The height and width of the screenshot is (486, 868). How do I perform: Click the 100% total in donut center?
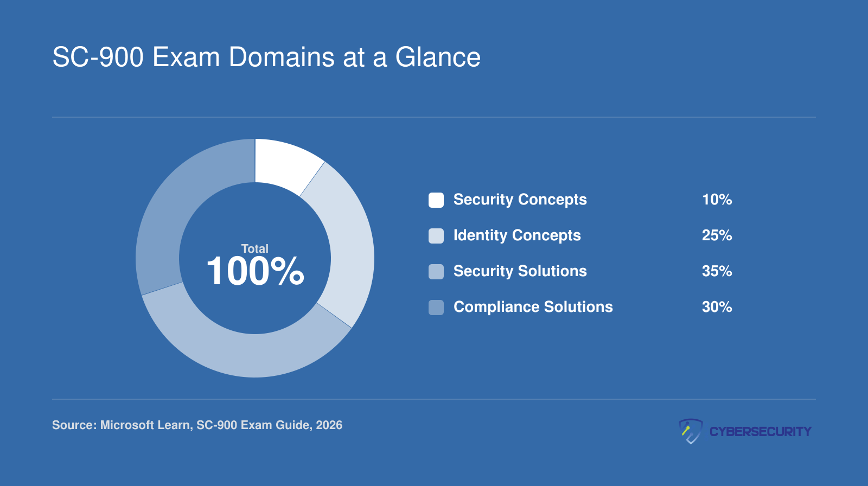(255, 271)
